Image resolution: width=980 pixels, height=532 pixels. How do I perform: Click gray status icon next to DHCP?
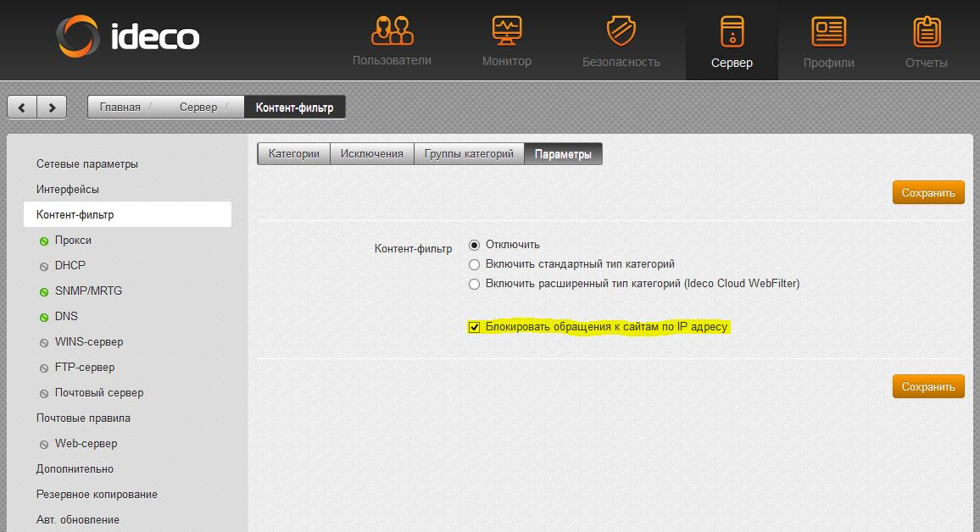[44, 267]
